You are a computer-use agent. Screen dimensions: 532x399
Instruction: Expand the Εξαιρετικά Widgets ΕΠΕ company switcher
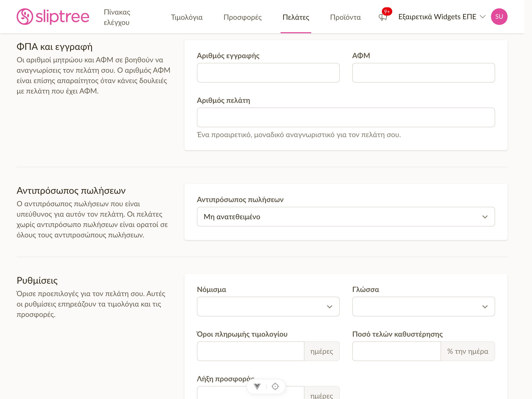(x=442, y=17)
